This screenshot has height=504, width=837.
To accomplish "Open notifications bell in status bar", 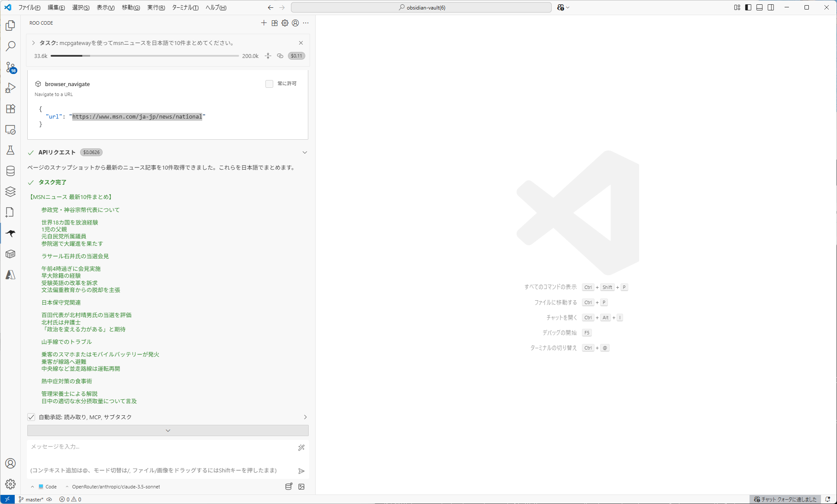I will pos(827,499).
